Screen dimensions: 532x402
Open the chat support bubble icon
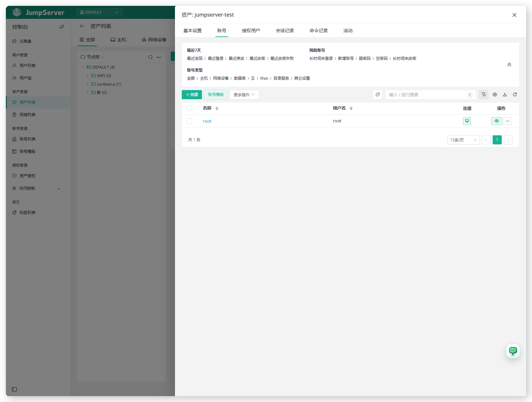[513, 351]
